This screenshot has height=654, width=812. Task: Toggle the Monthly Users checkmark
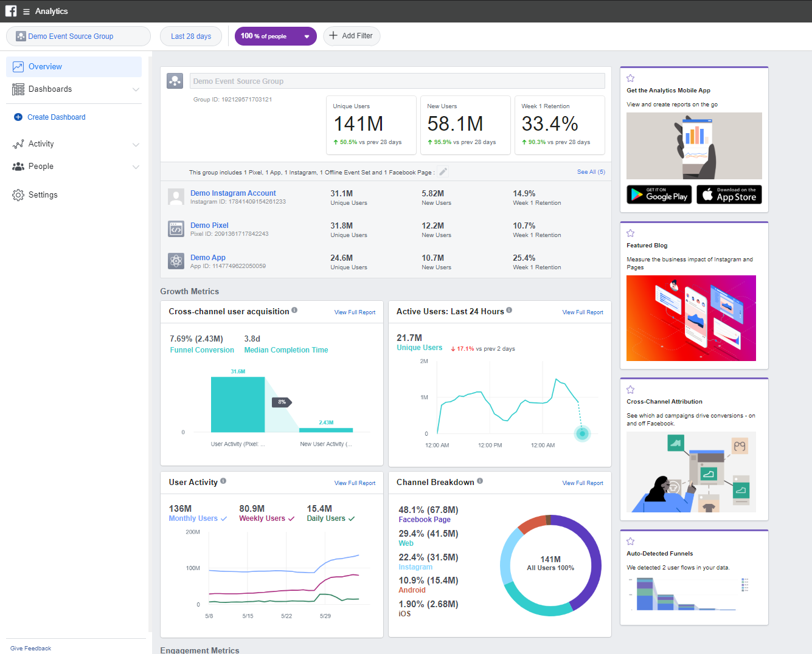click(x=224, y=518)
